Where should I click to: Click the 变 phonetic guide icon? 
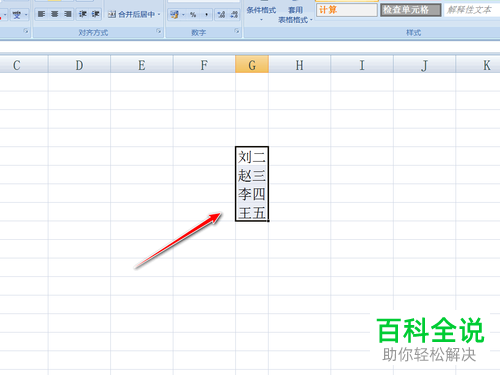click(16, 15)
